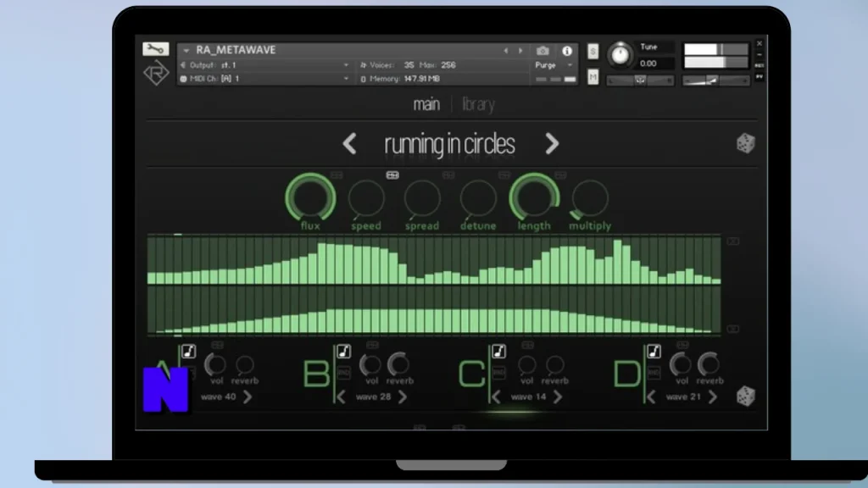Click the length knob

click(x=534, y=197)
